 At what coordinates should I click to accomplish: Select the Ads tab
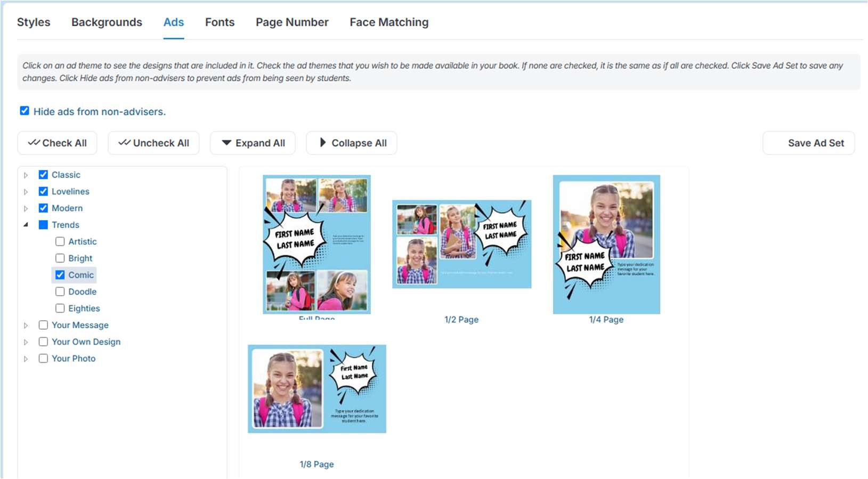coord(174,22)
